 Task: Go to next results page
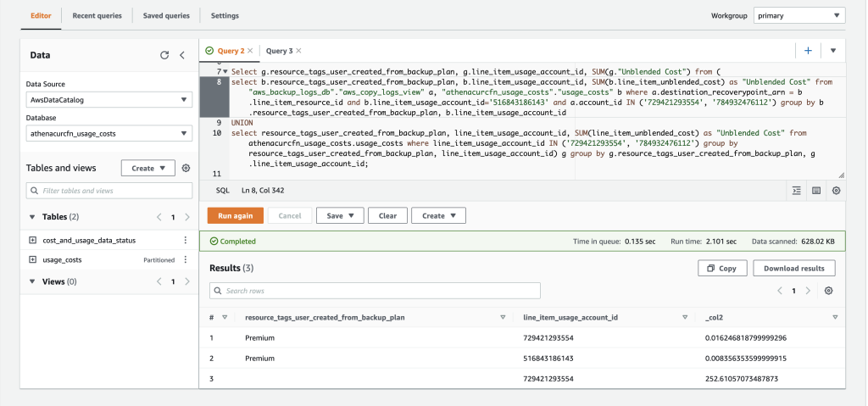808,291
